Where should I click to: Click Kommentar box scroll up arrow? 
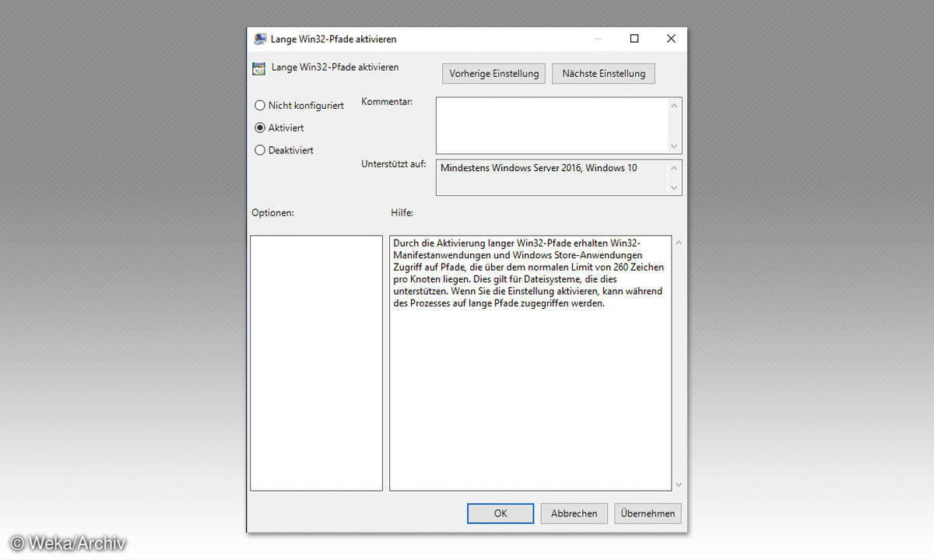click(x=675, y=104)
